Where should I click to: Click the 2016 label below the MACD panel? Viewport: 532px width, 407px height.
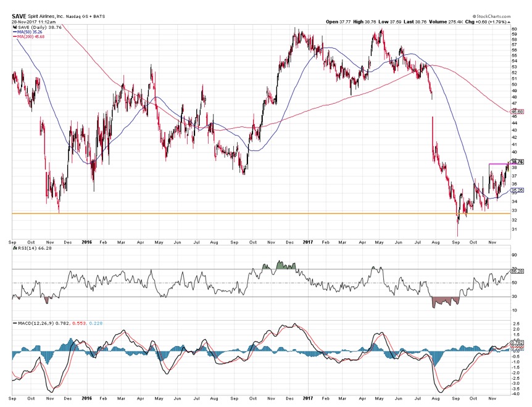pyautogui.click(x=87, y=398)
